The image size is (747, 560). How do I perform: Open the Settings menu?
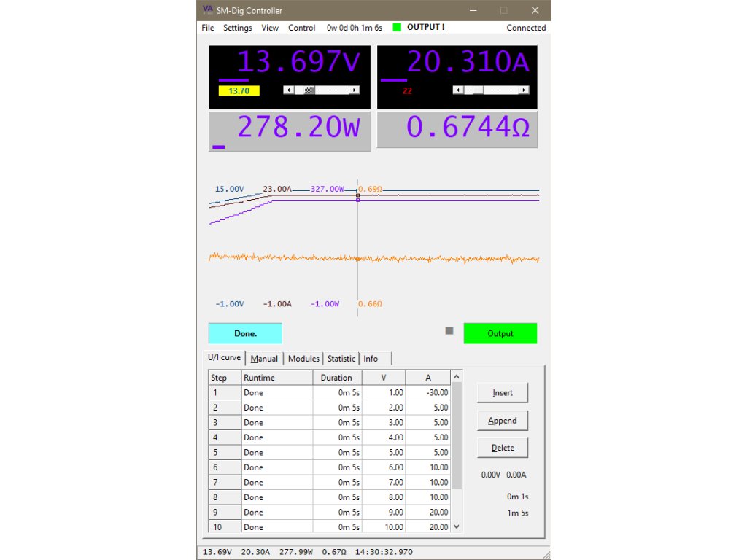click(237, 28)
